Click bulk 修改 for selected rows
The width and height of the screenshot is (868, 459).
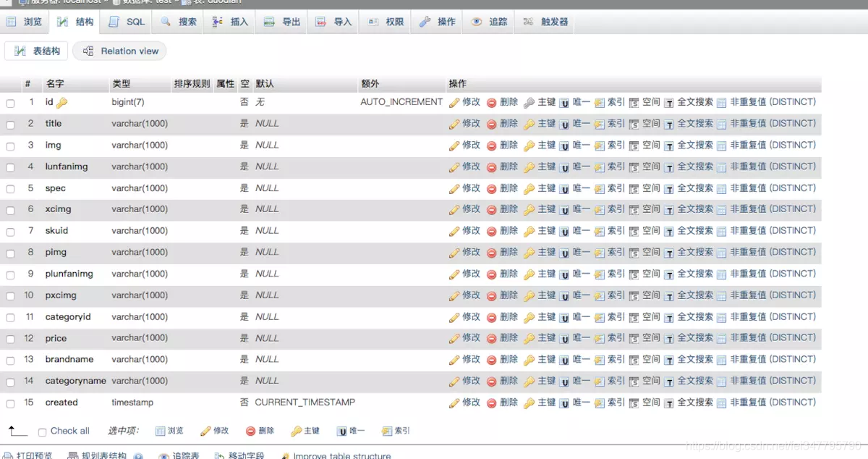215,431
